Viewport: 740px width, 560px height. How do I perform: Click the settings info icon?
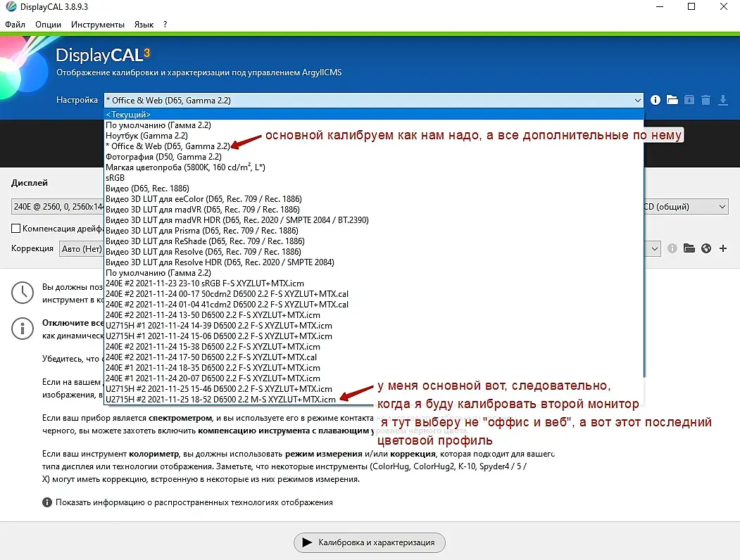tap(655, 100)
